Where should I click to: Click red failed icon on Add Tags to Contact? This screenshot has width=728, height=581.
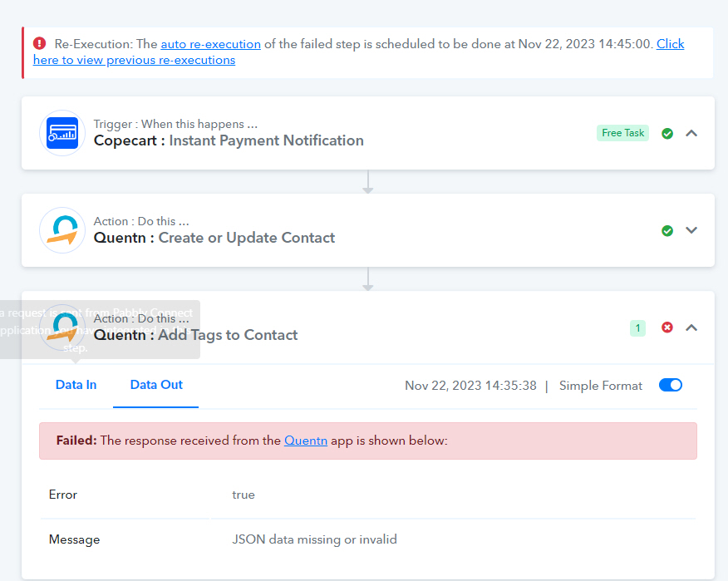pyautogui.click(x=667, y=327)
